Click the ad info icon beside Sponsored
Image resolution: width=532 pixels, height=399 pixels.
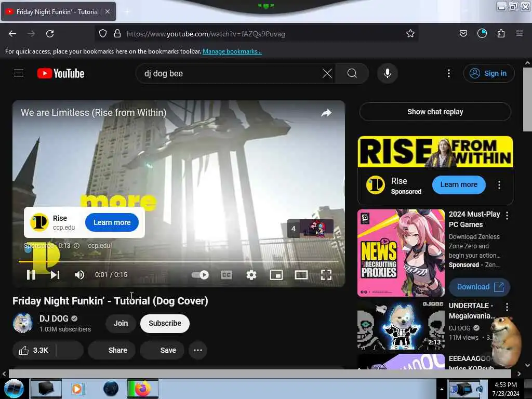pos(77,246)
